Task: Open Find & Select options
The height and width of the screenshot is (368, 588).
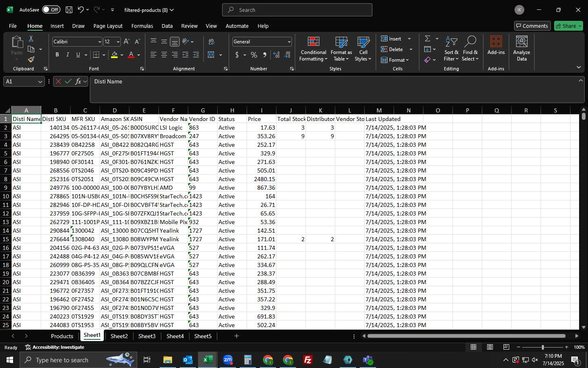Action: point(470,49)
